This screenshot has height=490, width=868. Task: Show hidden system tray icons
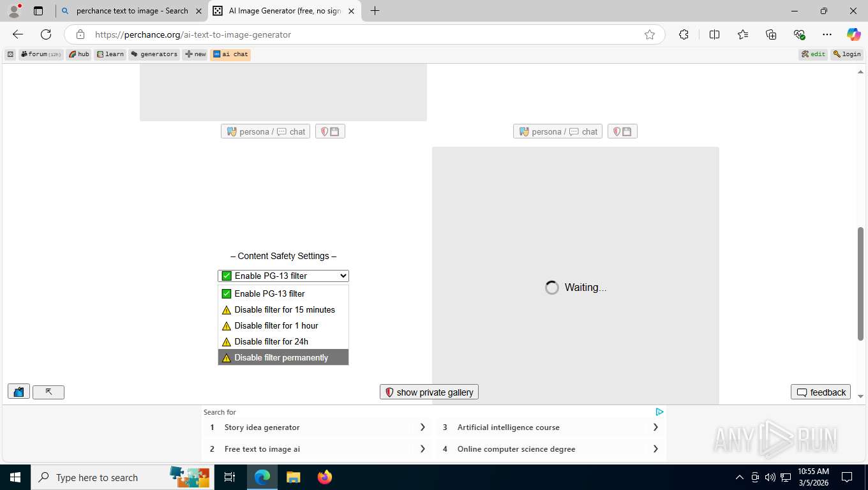[740, 477]
